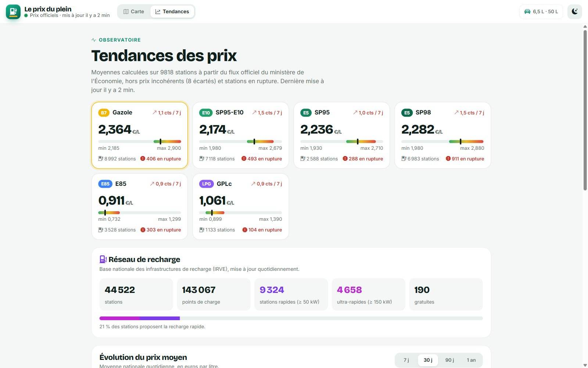This screenshot has height=368, width=588.
Task: Click the fast-charging share progress bar
Action: [x=291, y=318]
